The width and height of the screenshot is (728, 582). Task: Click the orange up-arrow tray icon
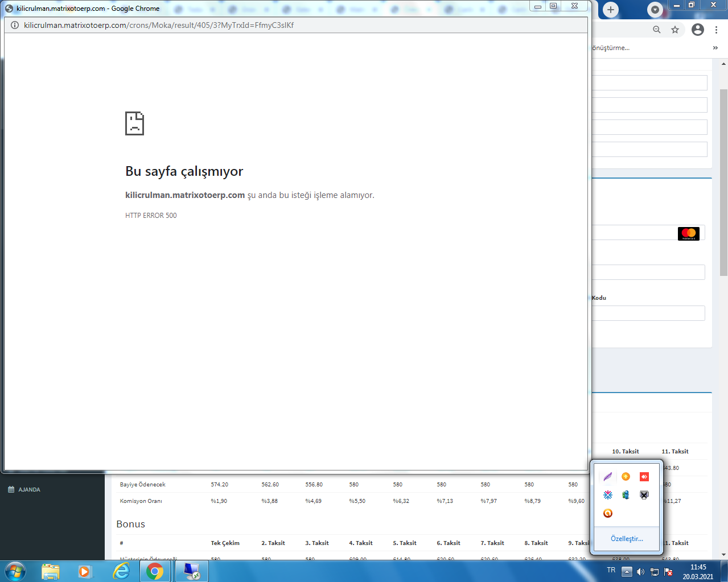pos(626,477)
